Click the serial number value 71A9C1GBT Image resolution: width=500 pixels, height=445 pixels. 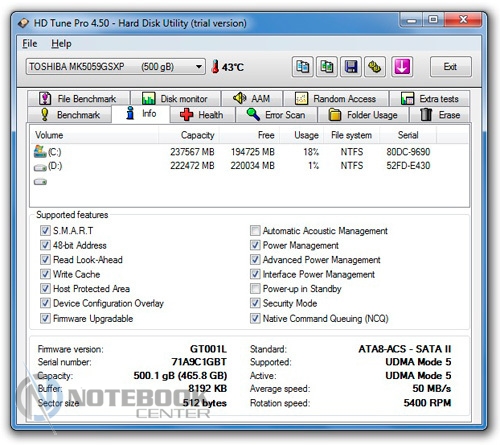pos(199,362)
